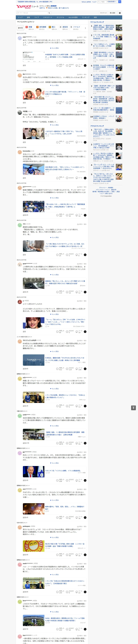Toggle うーん (18) on pri's comment
The height and width of the screenshot is (644, 138).
(x=79, y=215)
